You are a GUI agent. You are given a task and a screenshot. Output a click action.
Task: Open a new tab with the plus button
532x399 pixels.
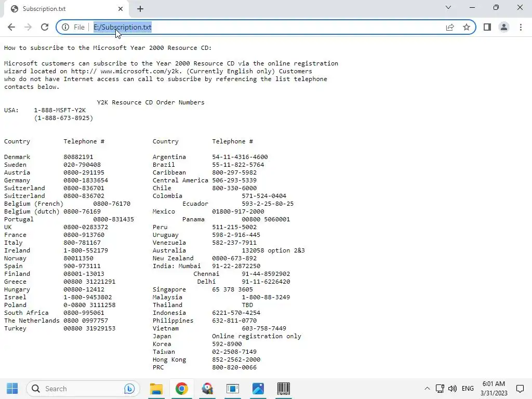[x=140, y=9]
